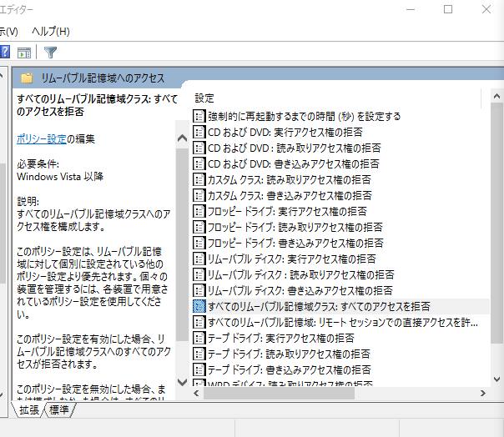Switch to the 標準 tab
The image size is (504, 437).
[59, 409]
